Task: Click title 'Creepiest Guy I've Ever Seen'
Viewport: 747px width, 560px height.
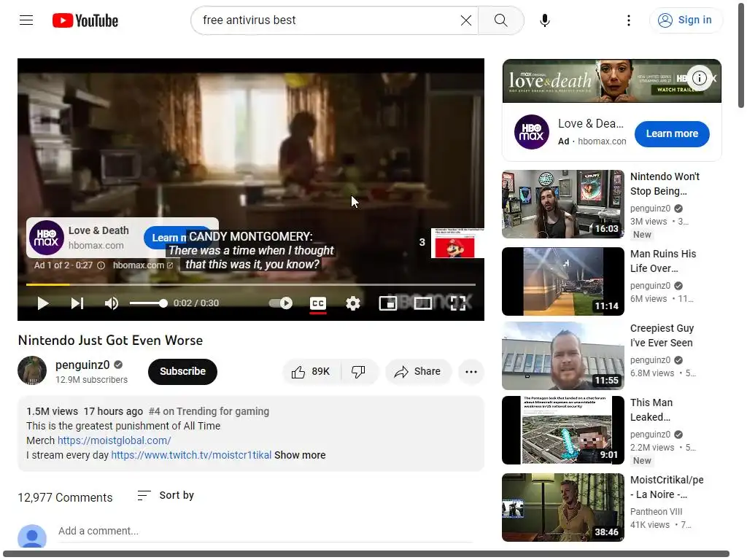Action: pyautogui.click(x=662, y=335)
